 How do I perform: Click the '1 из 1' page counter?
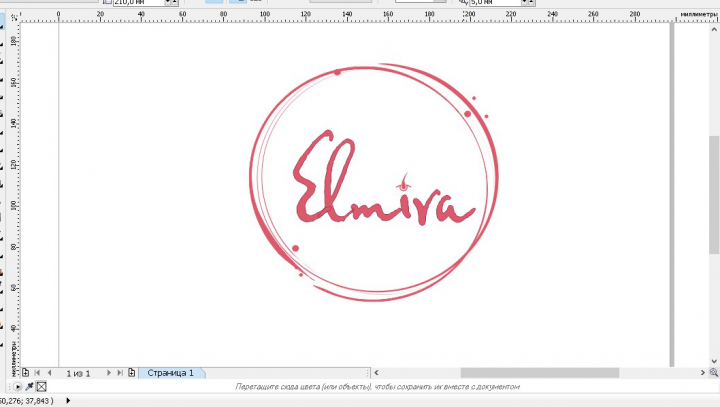coord(79,373)
